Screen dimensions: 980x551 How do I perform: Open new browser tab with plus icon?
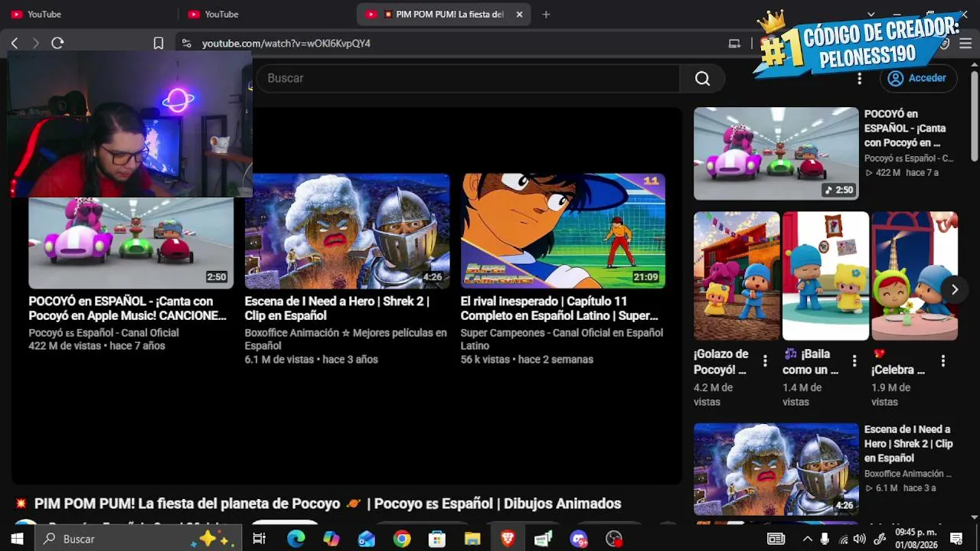point(546,15)
